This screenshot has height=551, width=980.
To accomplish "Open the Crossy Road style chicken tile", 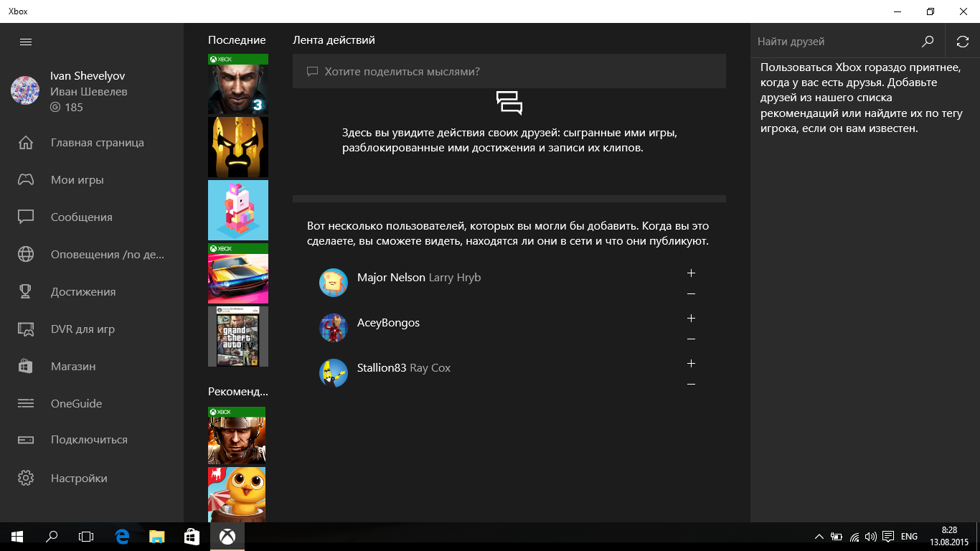I will pyautogui.click(x=238, y=210).
